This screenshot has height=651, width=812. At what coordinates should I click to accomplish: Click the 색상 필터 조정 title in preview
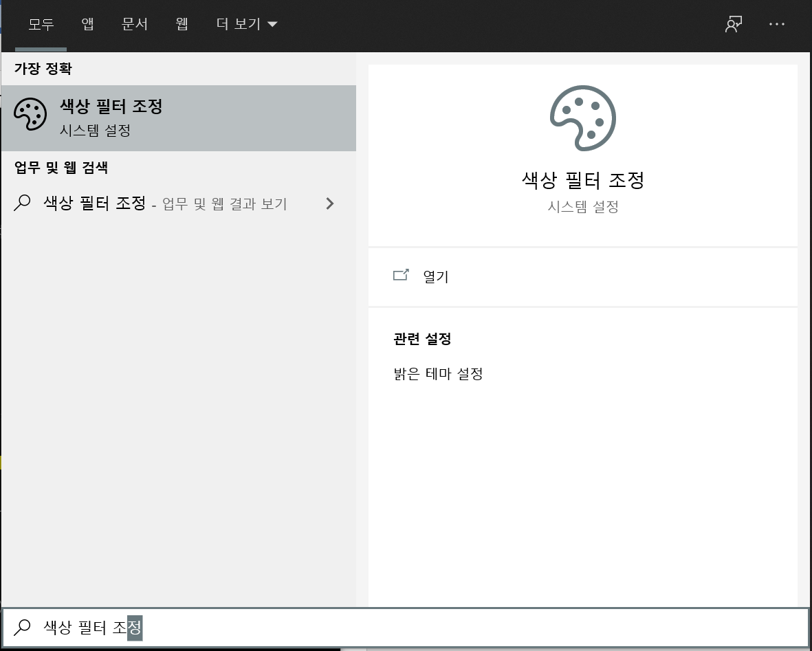(583, 180)
